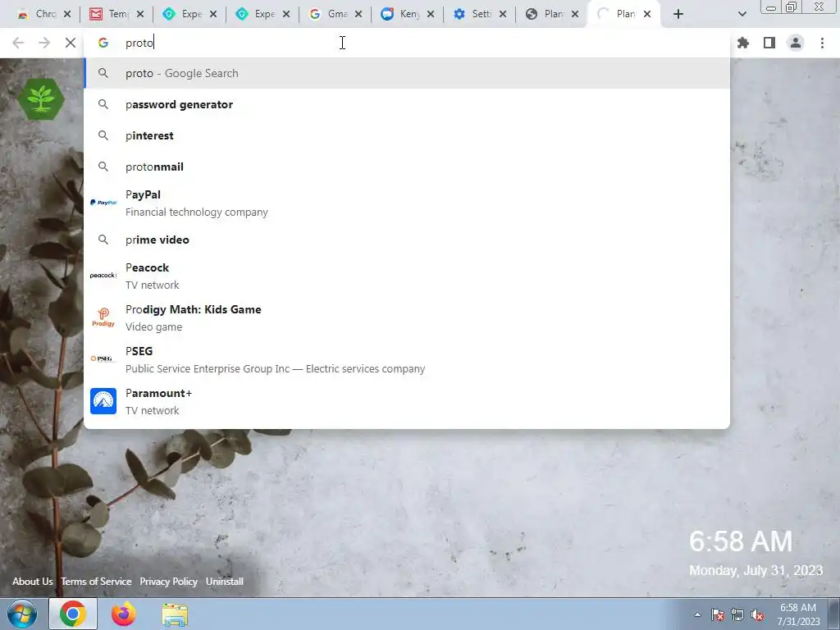Switch to the Settings tab
The width and height of the screenshot is (840, 630).
pos(480,14)
